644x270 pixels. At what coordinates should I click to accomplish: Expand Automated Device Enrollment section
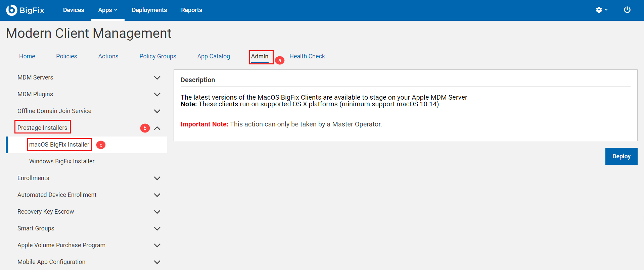click(x=157, y=195)
